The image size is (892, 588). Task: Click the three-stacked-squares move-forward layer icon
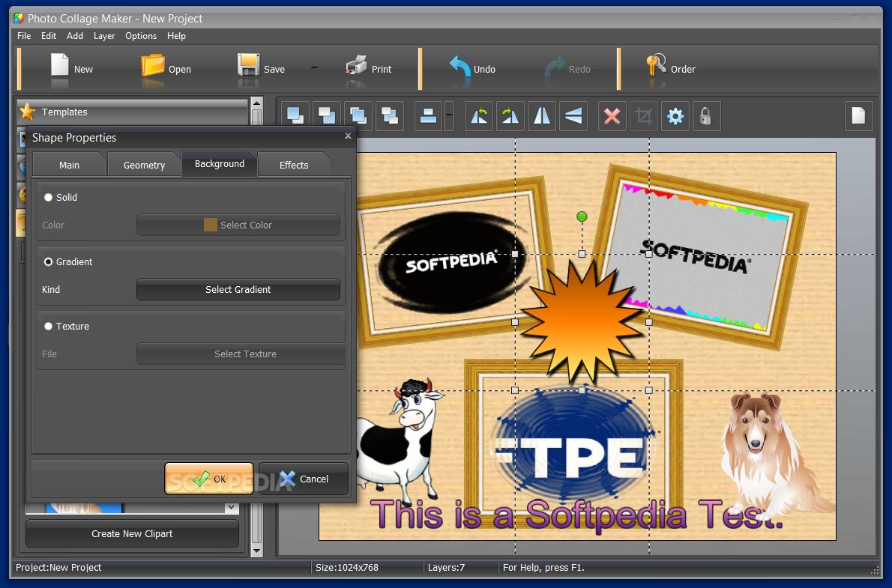(358, 116)
